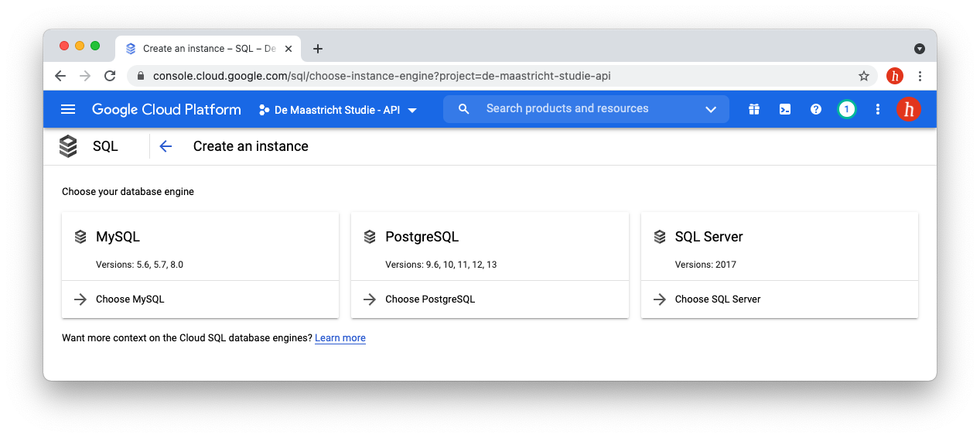
Task: Open the Chrome tab search dropdown
Action: point(919,48)
